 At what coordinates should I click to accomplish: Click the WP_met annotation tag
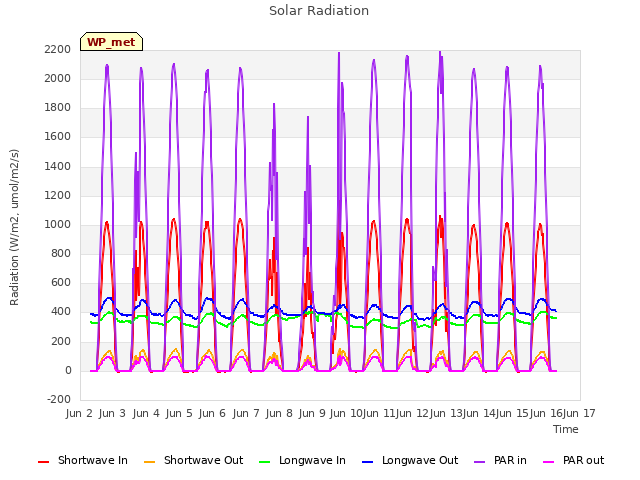pyautogui.click(x=111, y=42)
